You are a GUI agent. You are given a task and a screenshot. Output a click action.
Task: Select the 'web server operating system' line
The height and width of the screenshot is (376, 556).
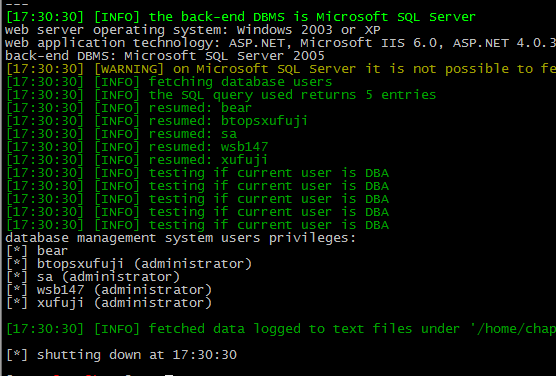193,30
